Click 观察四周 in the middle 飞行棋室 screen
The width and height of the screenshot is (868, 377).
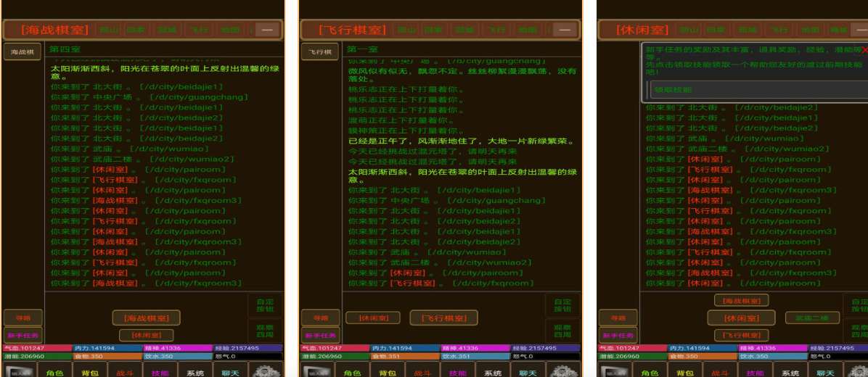(x=562, y=331)
